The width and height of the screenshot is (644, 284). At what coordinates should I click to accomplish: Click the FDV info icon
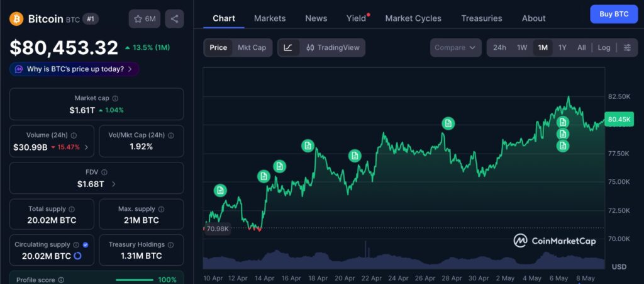click(104, 172)
